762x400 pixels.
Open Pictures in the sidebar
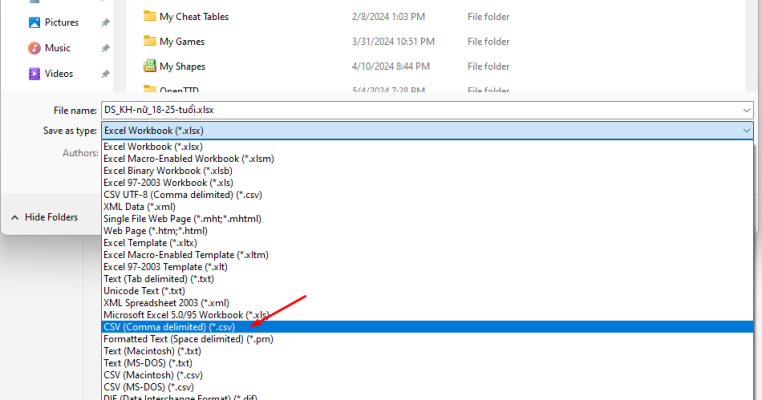pos(53,22)
